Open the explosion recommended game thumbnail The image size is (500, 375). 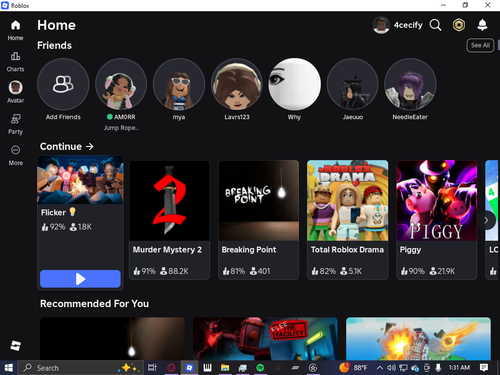tap(418, 338)
